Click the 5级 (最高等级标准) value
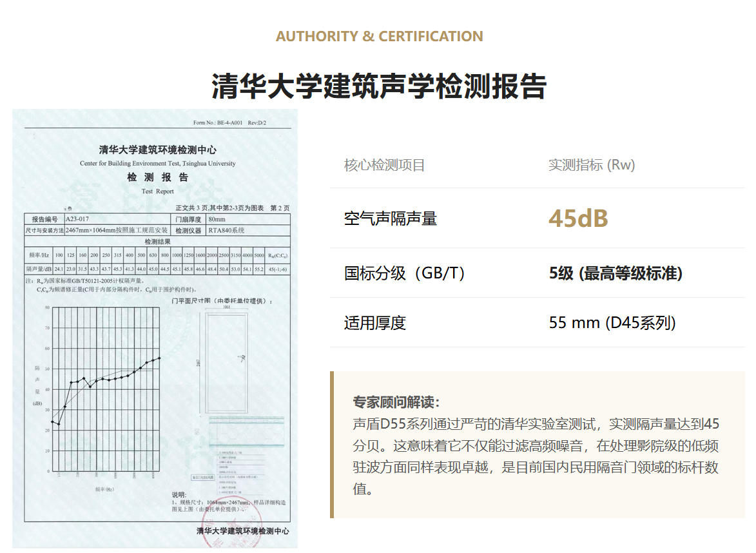 615,273
